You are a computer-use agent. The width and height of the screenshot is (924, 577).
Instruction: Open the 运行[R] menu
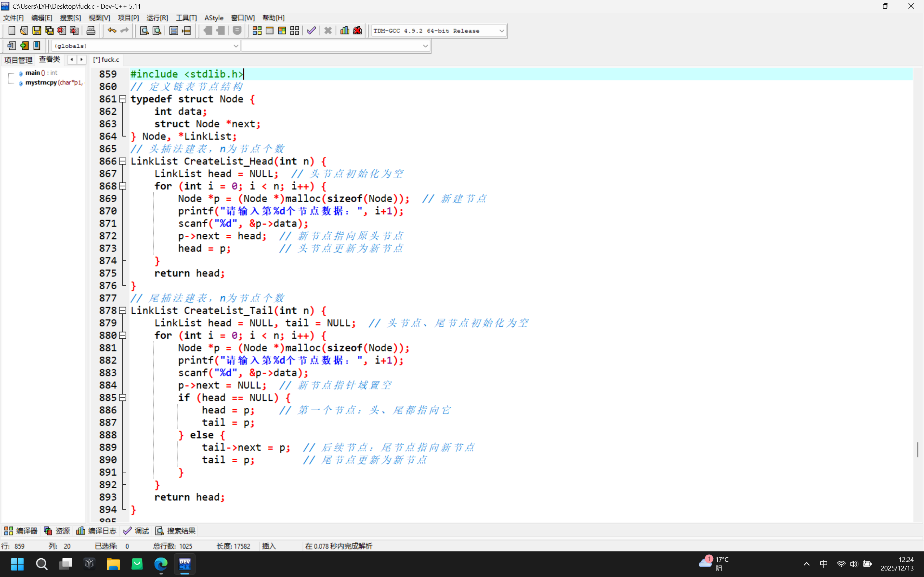(x=157, y=18)
